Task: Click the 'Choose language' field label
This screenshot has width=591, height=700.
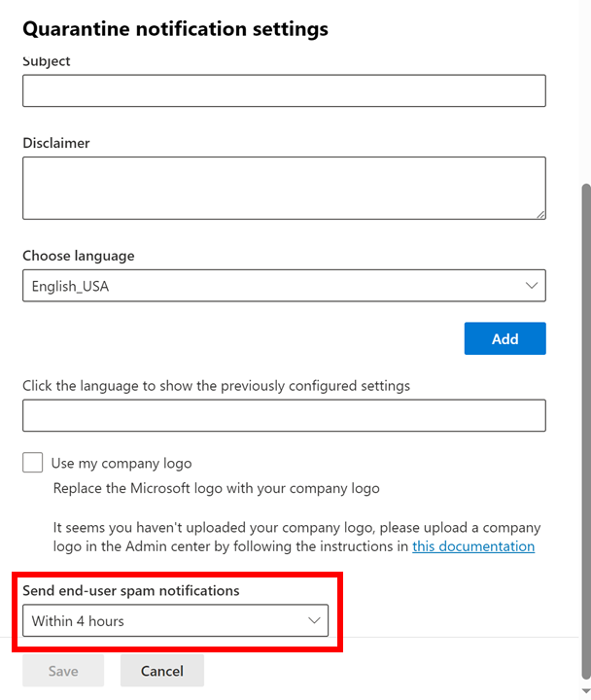Action: pos(79,256)
